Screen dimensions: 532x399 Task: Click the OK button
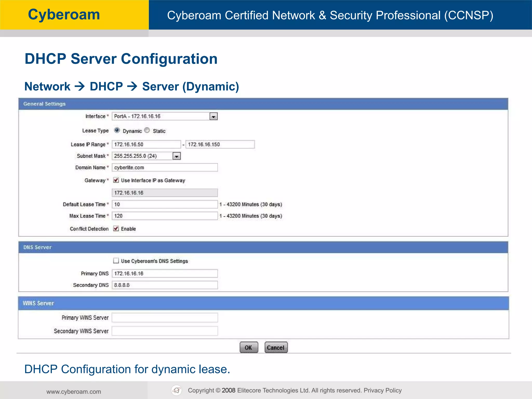[249, 347]
